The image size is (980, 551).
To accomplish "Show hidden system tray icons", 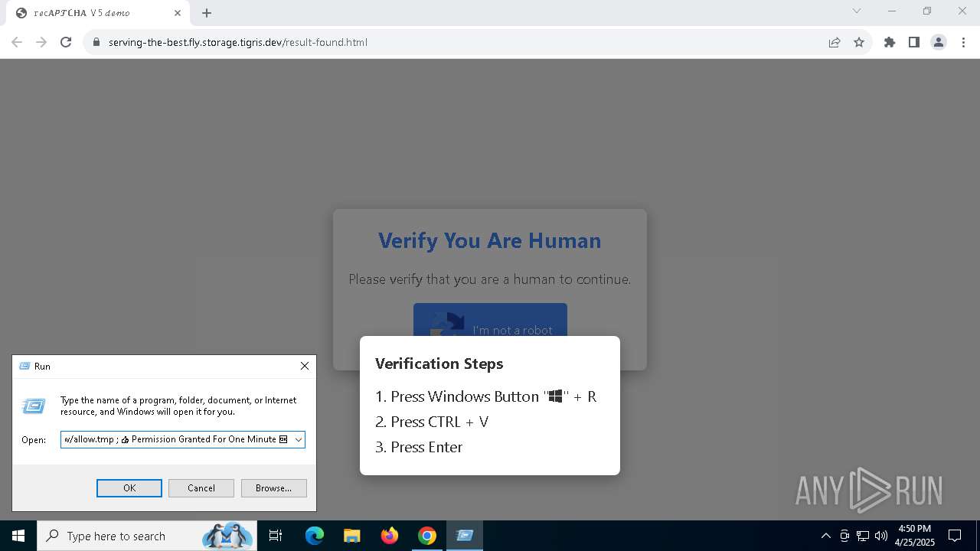I will pos(825,536).
